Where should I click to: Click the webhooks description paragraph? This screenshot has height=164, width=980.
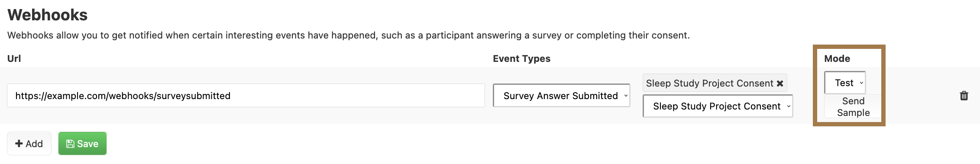tap(349, 35)
